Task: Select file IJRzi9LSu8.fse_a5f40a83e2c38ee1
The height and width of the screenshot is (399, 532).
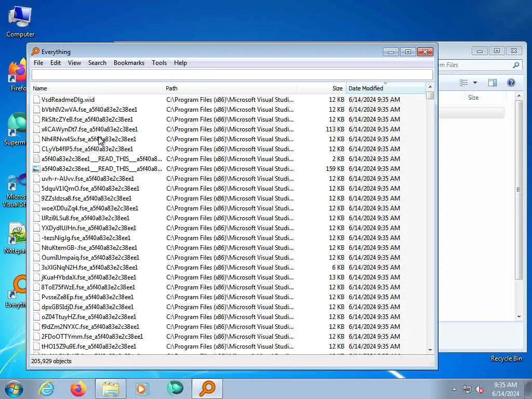Action: 86,218
